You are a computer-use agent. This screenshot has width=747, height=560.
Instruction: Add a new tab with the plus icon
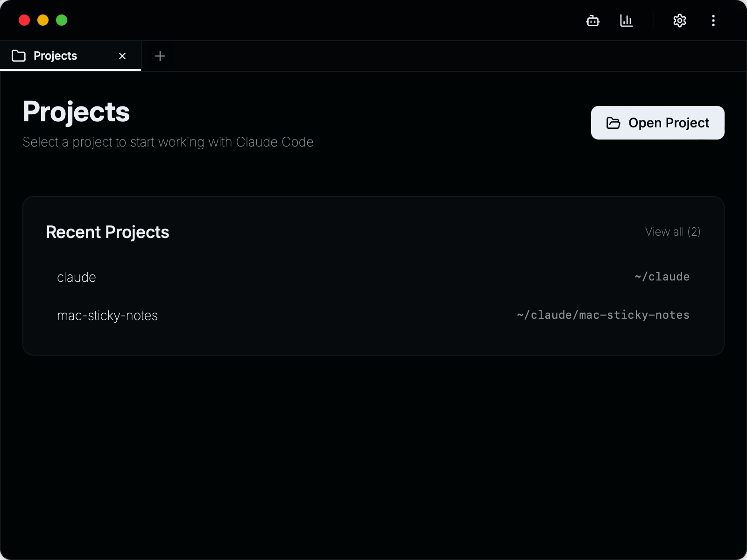click(x=160, y=56)
